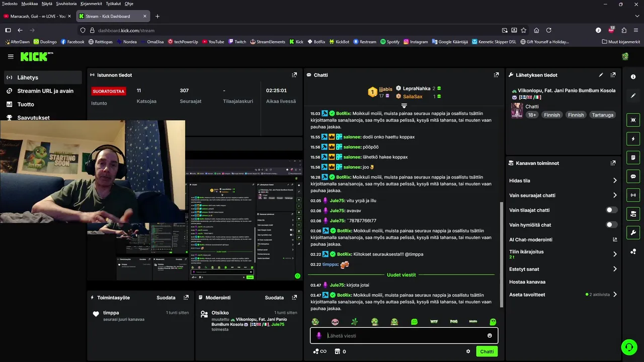
Task: Open the info icon in right sidebar
Action: click(x=633, y=77)
